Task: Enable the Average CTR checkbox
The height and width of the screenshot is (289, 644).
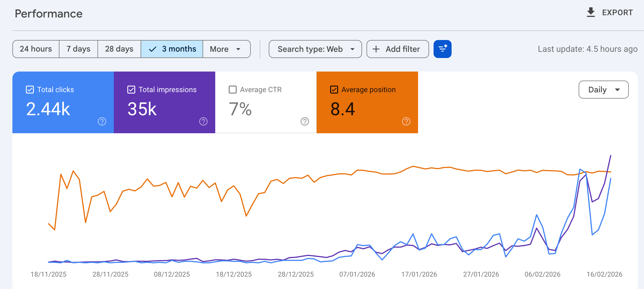Action: point(233,90)
